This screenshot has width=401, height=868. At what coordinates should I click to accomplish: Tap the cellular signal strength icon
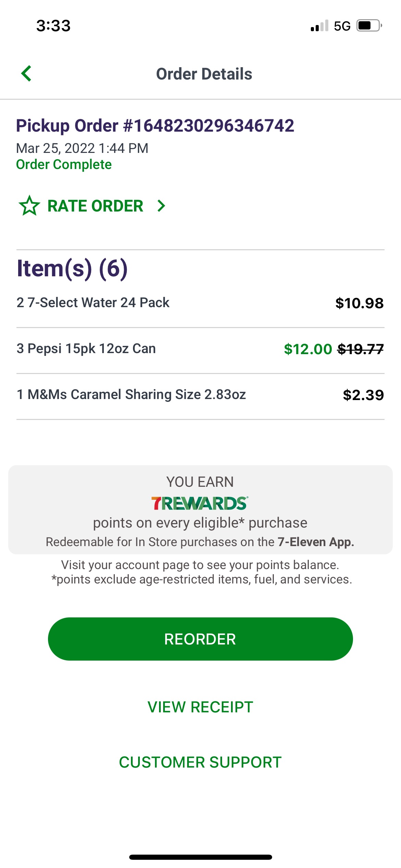319,26
